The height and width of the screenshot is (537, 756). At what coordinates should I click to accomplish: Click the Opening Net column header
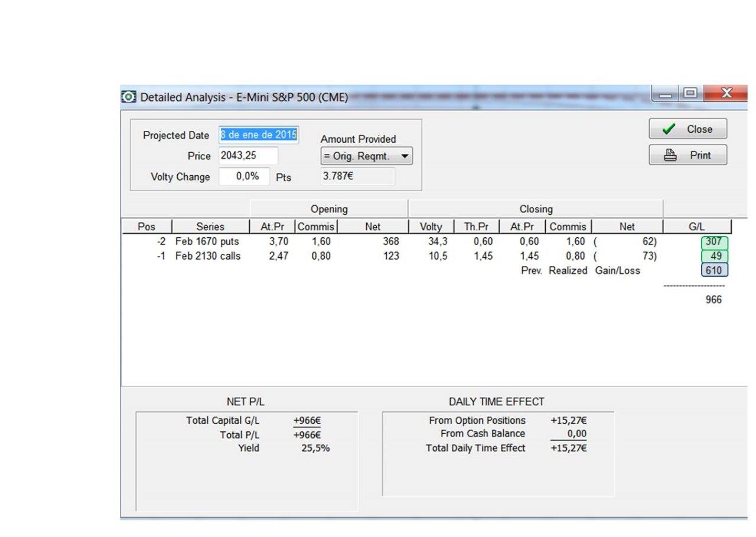pyautogui.click(x=373, y=227)
